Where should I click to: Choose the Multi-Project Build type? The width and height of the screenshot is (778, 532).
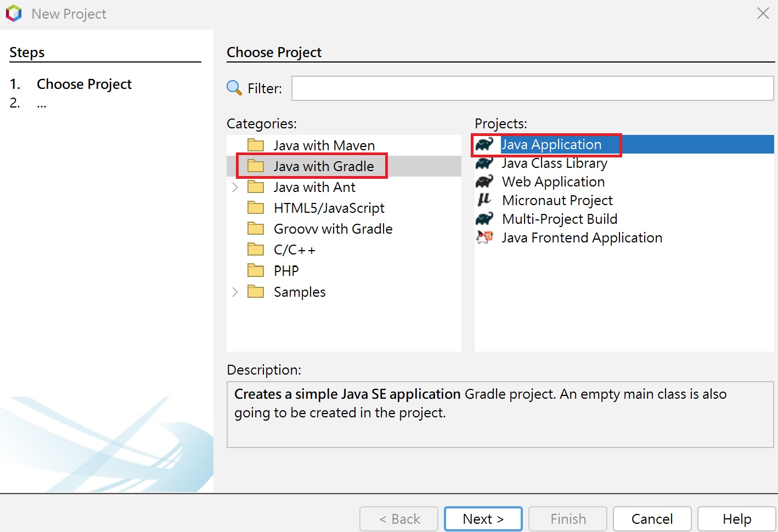coord(559,219)
